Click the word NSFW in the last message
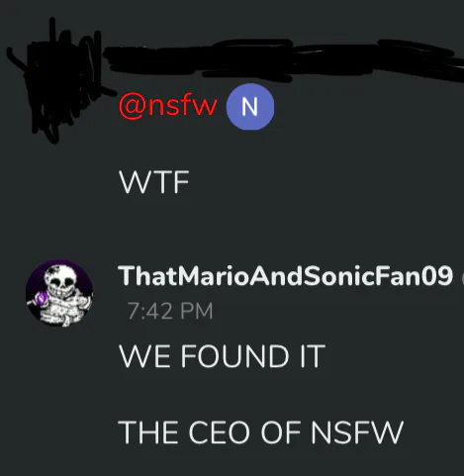Image resolution: width=464 pixels, height=476 pixels. (357, 431)
